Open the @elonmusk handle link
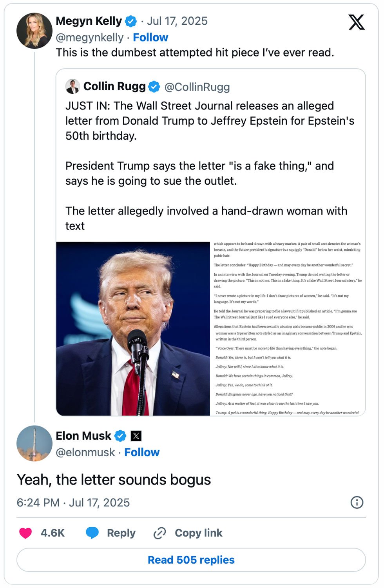Viewport: 384px width, 588px height. point(85,452)
